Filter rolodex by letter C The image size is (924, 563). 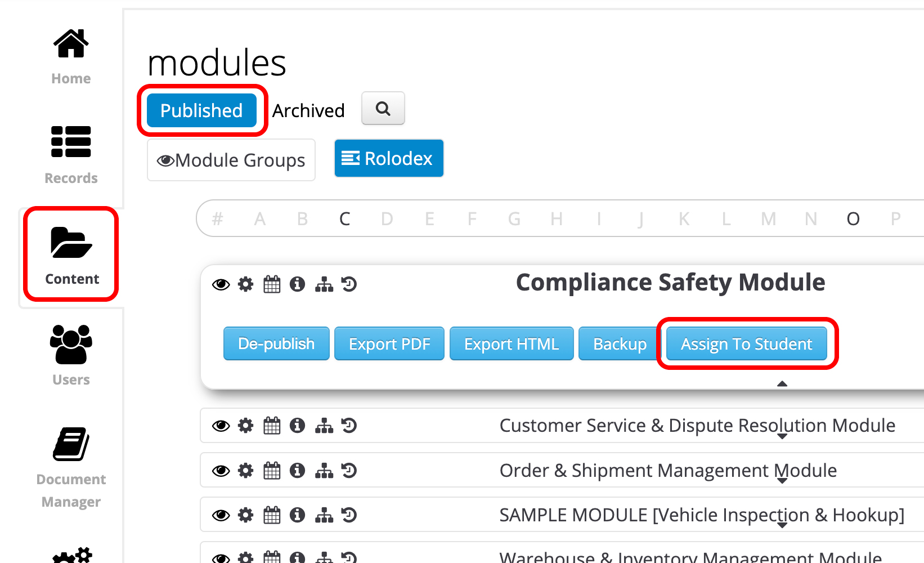(345, 218)
